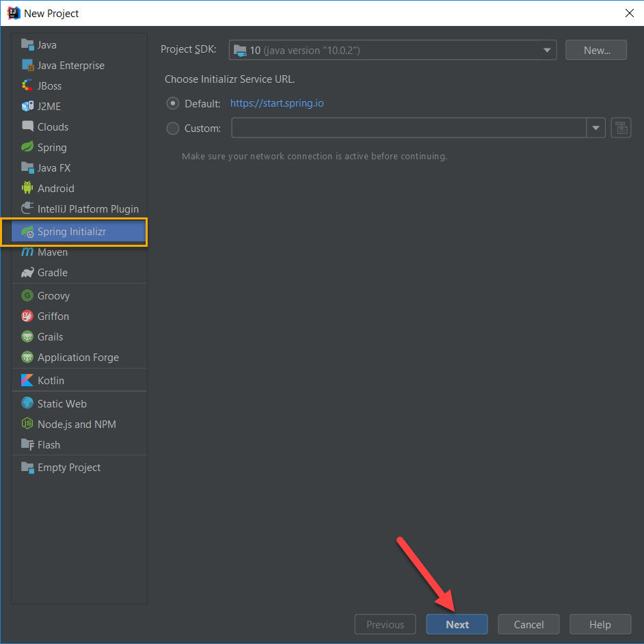Choose the Static Web globe icon
Screen dimensions: 644x644
[27, 403]
